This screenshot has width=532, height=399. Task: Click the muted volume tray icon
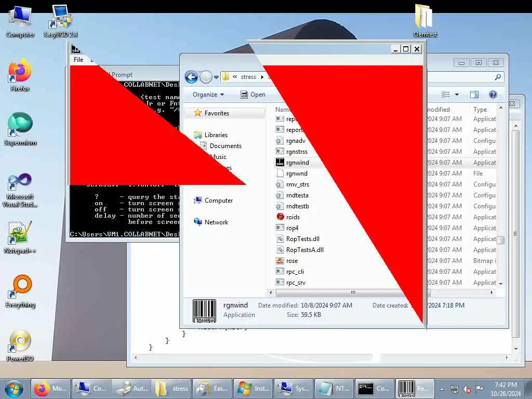(x=467, y=389)
